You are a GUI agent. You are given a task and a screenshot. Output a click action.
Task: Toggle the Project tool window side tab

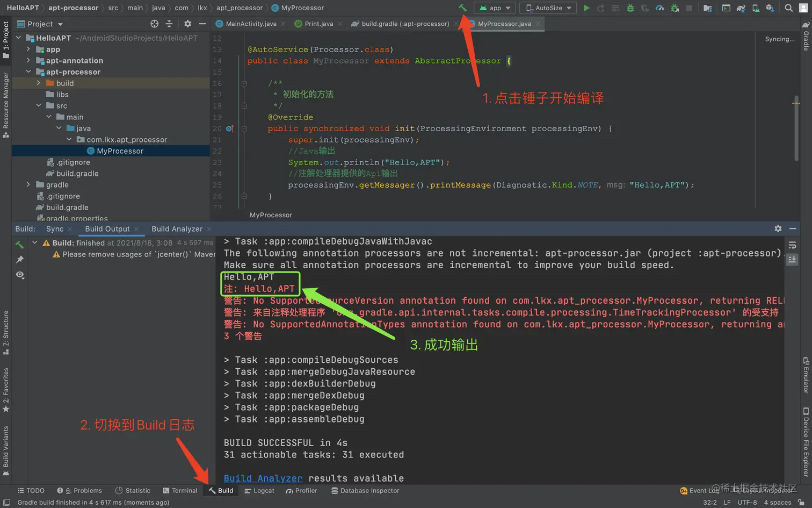point(6,40)
